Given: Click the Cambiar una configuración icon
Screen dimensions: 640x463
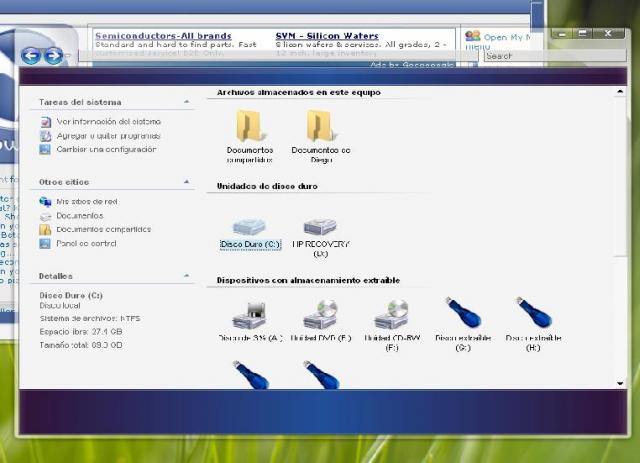Looking at the screenshot, I should [45, 149].
